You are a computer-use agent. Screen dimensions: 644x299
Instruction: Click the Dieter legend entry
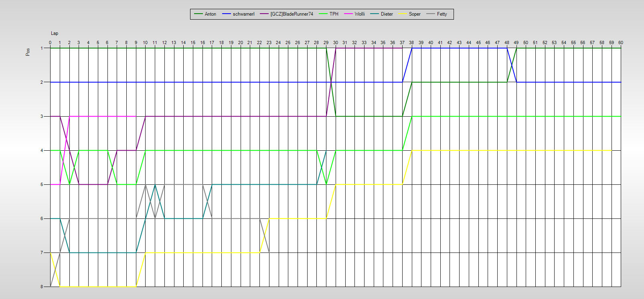point(382,14)
